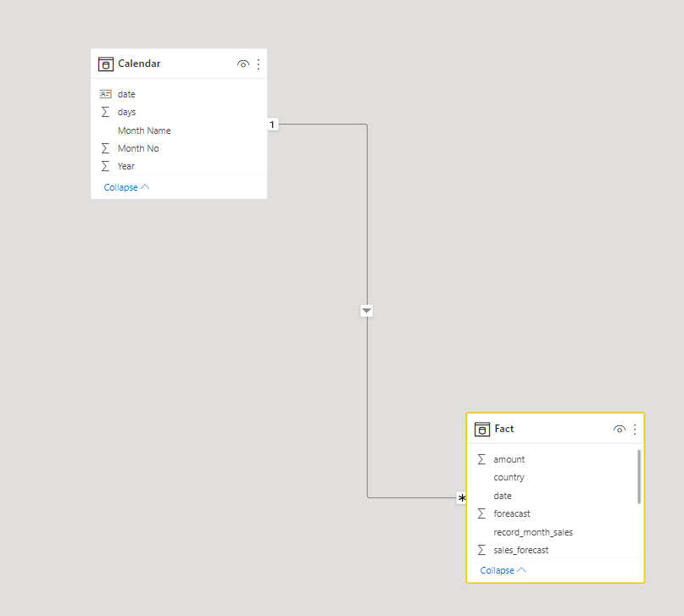This screenshot has width=684, height=616.
Task: Collapse the Fact table fields
Action: coord(503,570)
